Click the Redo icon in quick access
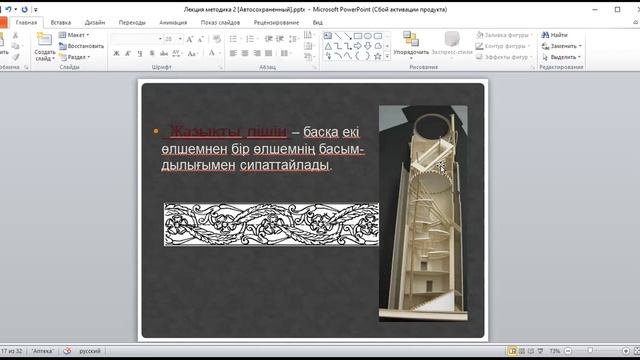The width and height of the screenshot is (640, 360). tap(24, 9)
